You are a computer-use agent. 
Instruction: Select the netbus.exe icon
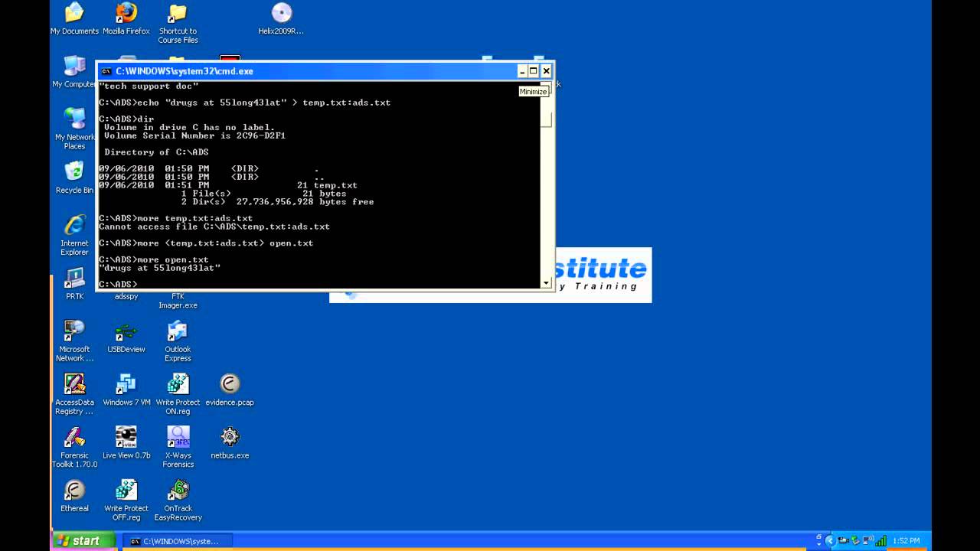pyautogui.click(x=230, y=442)
